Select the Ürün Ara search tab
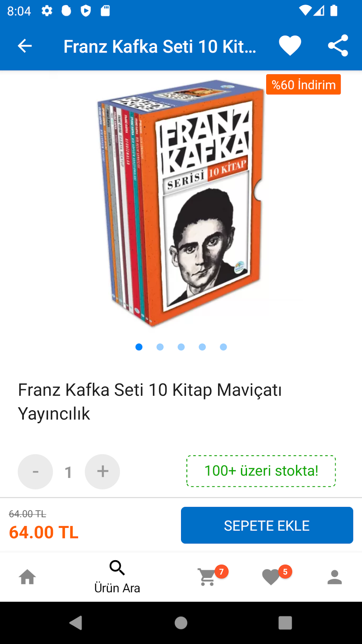362x644 pixels. [x=117, y=577]
